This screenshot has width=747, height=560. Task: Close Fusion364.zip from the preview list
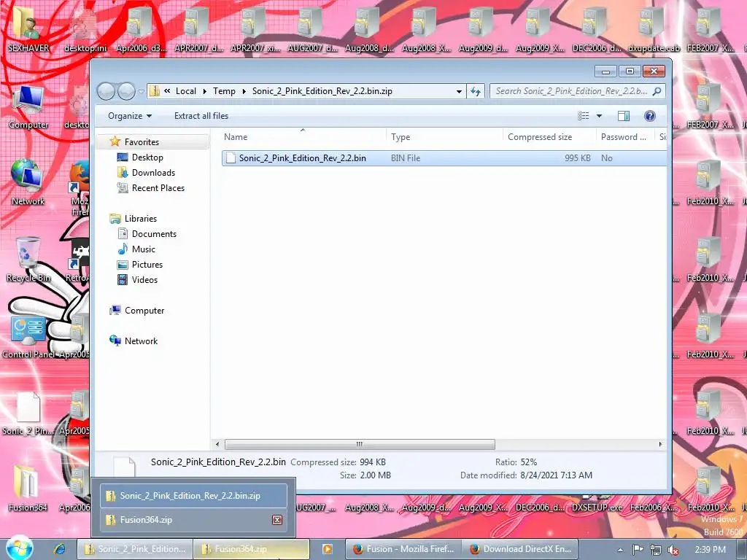pyautogui.click(x=276, y=520)
